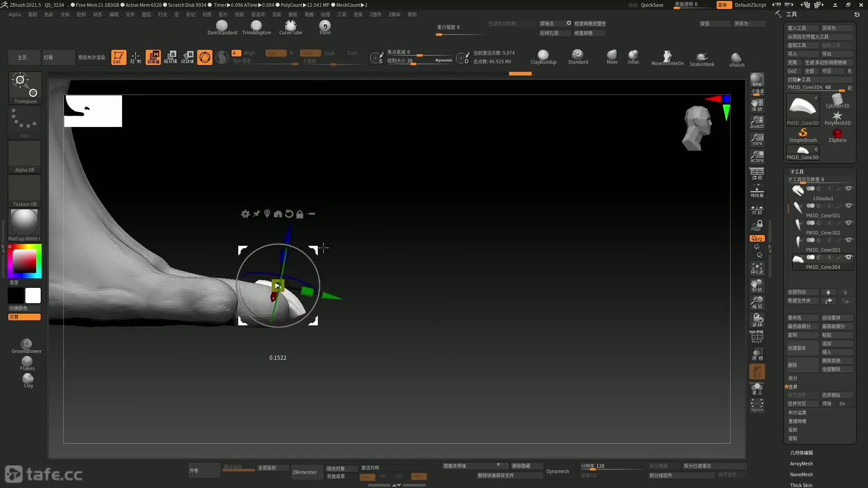This screenshot has height=488, width=868.
Task: Select the white main color swatch
Action: [33, 296]
